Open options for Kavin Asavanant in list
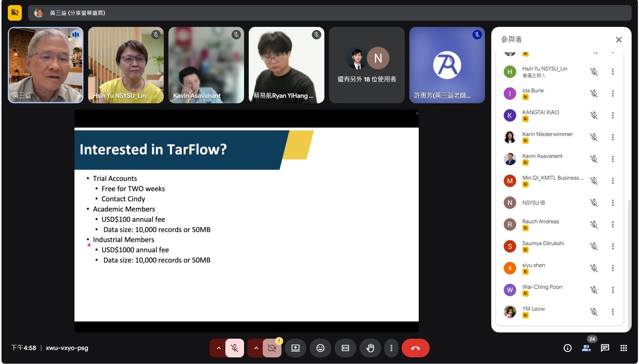 pos(613,159)
